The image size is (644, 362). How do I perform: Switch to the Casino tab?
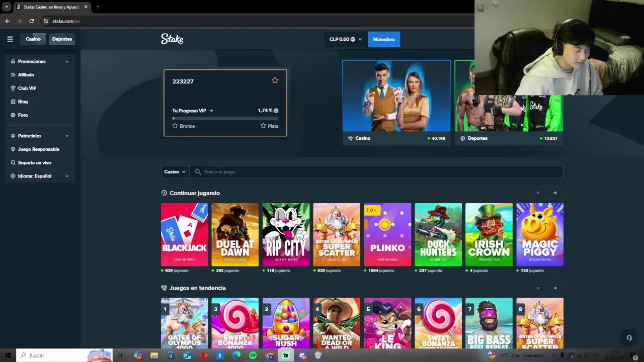click(x=33, y=39)
